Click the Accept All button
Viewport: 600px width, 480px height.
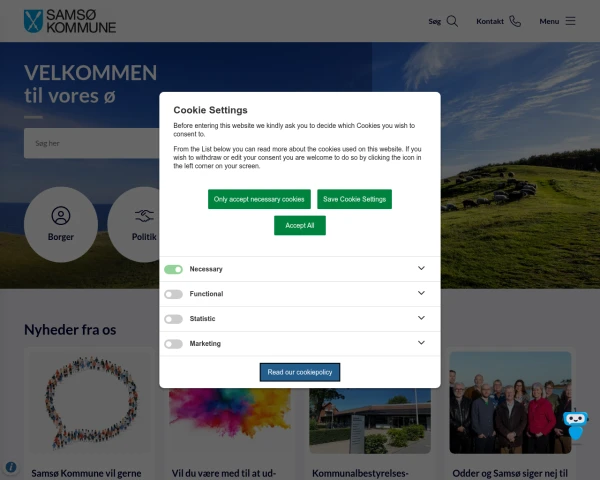click(300, 225)
